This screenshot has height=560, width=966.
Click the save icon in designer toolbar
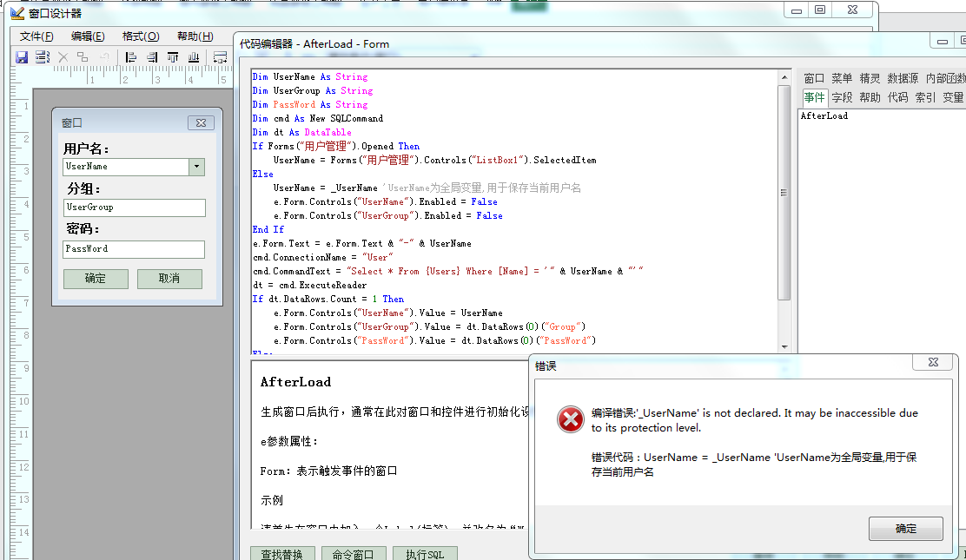coord(22,57)
